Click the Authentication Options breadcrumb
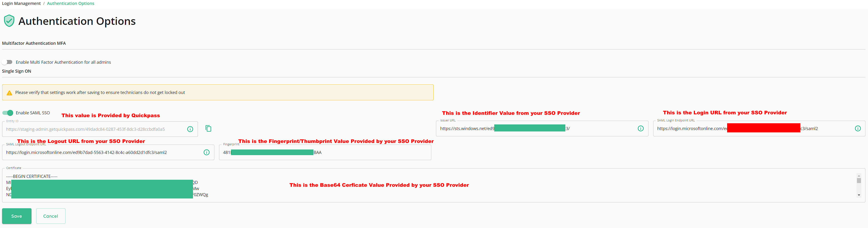 tap(70, 3)
